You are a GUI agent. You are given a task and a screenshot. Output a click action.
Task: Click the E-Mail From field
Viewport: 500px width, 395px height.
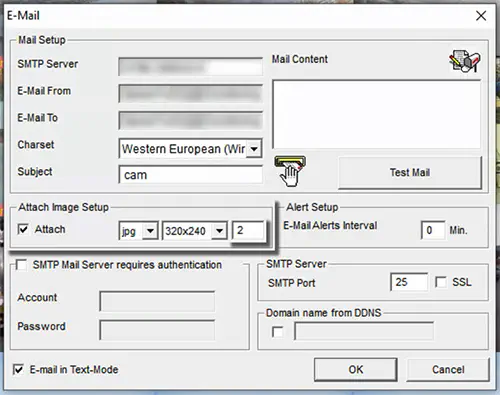190,94
